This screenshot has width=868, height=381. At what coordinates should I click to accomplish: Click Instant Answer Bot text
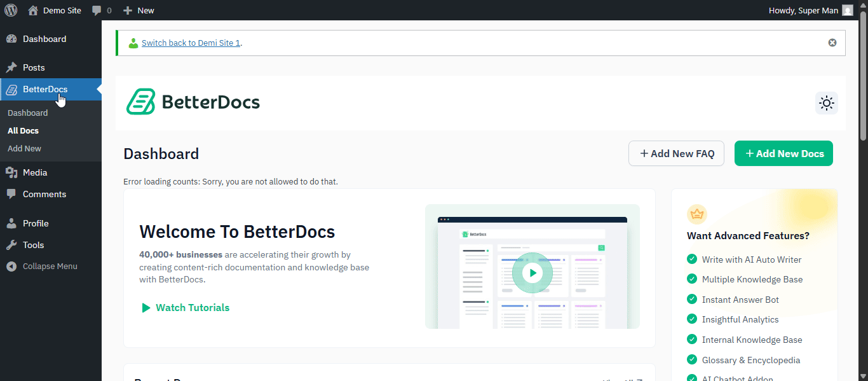740,300
